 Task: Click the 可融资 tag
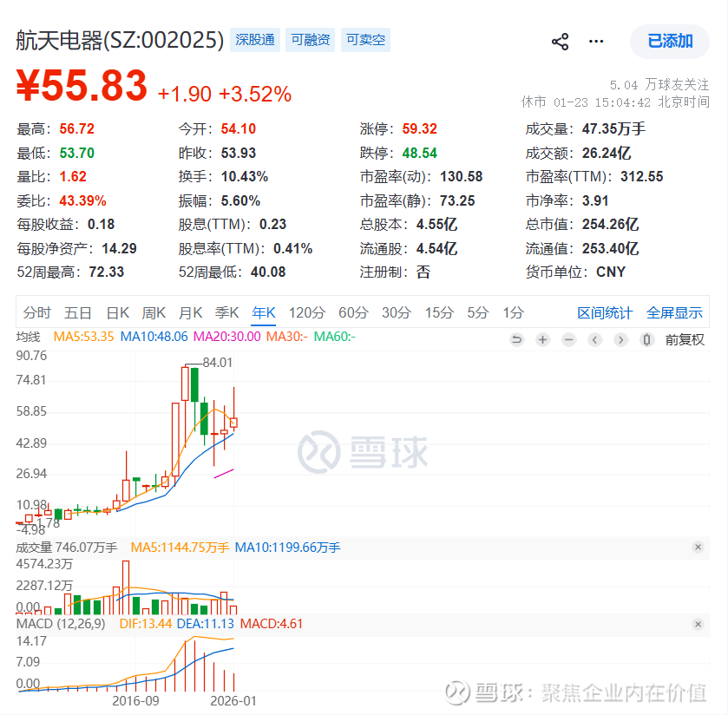click(310, 40)
